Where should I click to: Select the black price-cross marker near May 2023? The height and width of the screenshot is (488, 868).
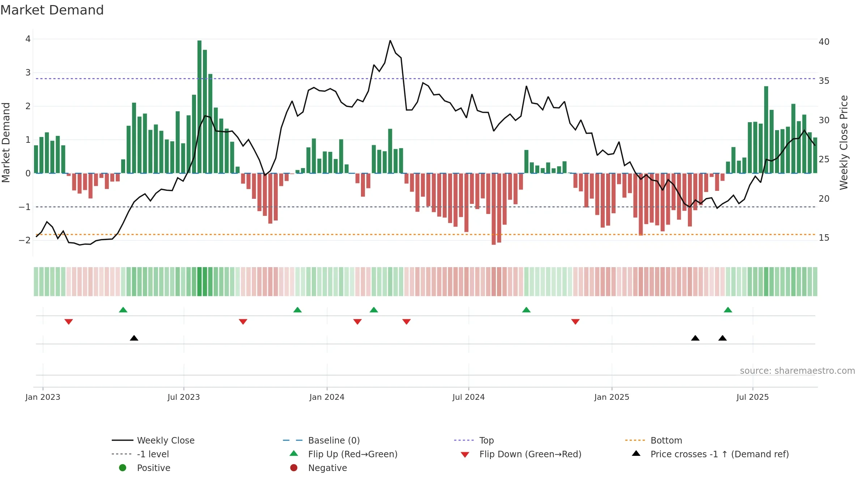coord(134,338)
